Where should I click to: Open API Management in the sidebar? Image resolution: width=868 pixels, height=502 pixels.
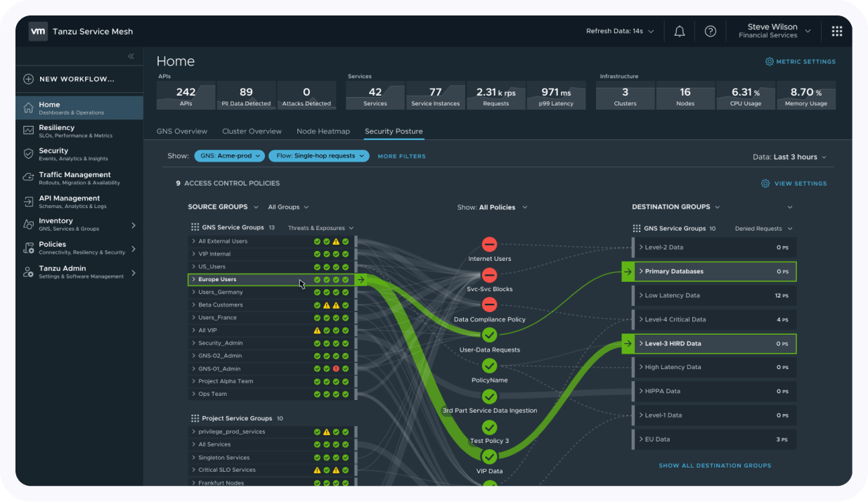coord(79,201)
